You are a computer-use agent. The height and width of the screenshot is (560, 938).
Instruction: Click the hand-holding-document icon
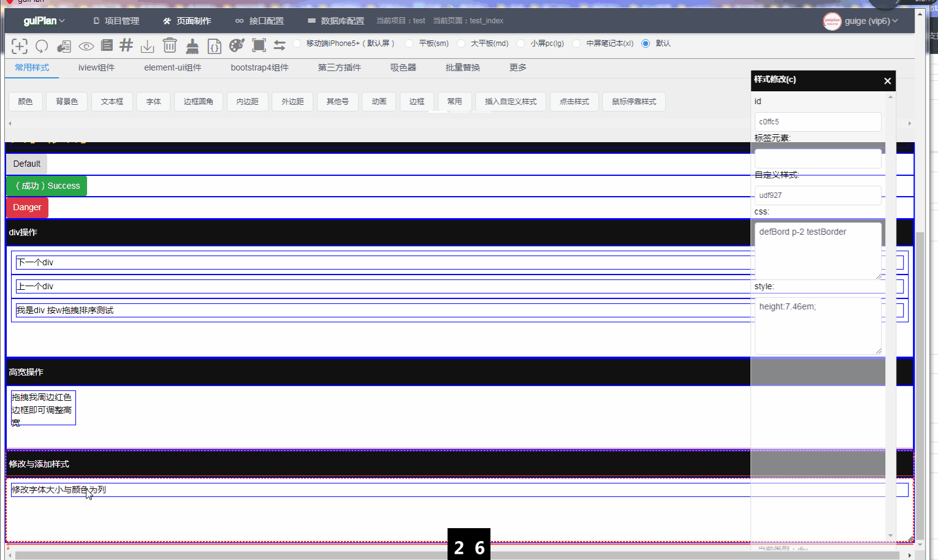point(64,46)
